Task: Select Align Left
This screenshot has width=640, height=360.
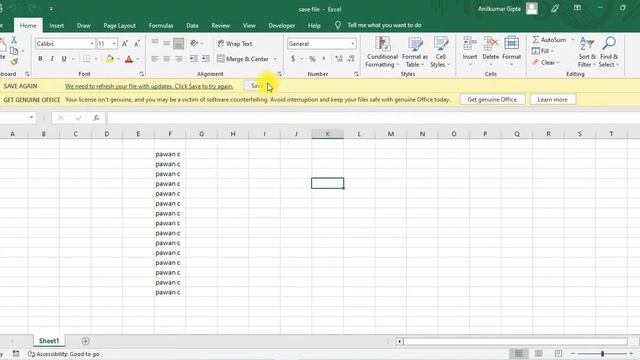Action: pos(155,59)
